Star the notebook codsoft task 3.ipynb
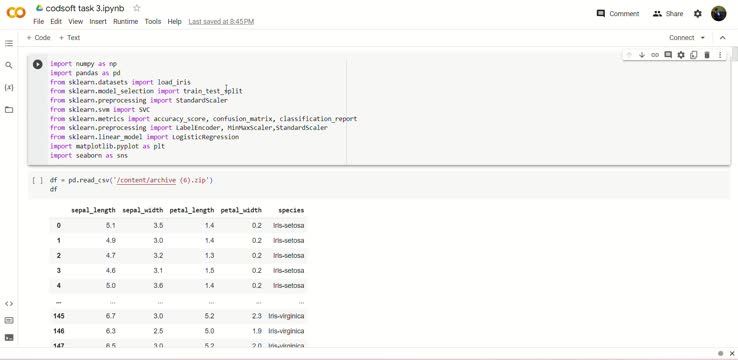 [x=137, y=8]
